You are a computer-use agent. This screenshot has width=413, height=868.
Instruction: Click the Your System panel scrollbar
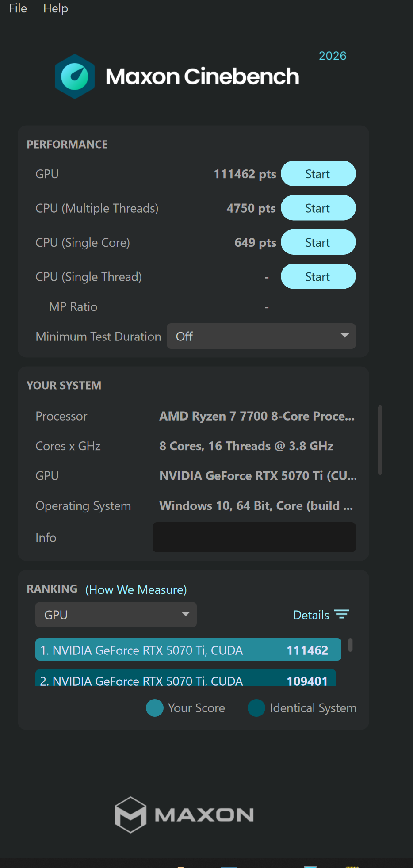[x=380, y=440]
